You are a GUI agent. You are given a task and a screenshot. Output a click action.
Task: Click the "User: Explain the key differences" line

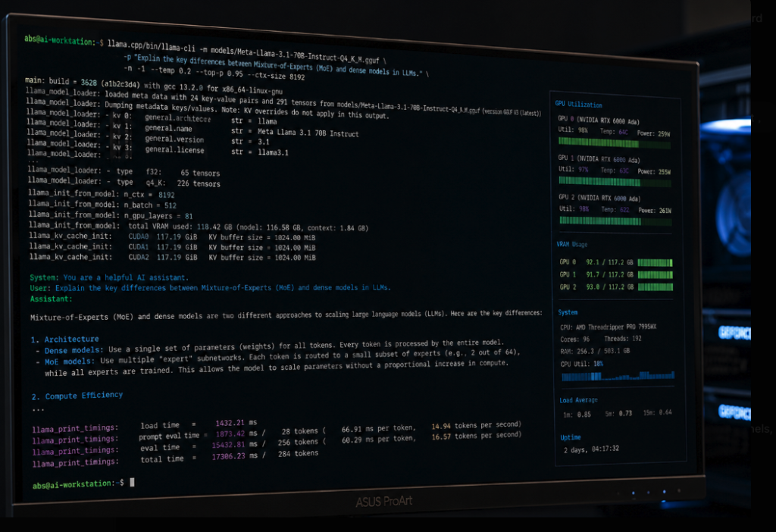(x=210, y=288)
